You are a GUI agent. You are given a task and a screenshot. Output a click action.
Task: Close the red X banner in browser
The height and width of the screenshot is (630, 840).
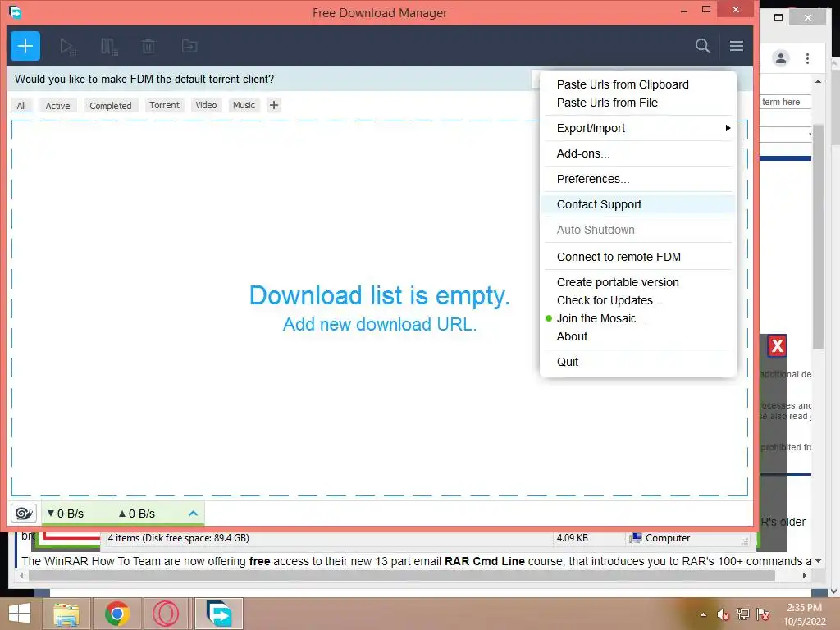point(778,346)
